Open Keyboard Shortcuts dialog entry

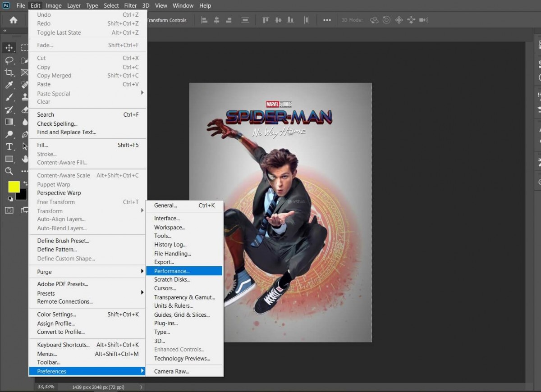point(87,345)
